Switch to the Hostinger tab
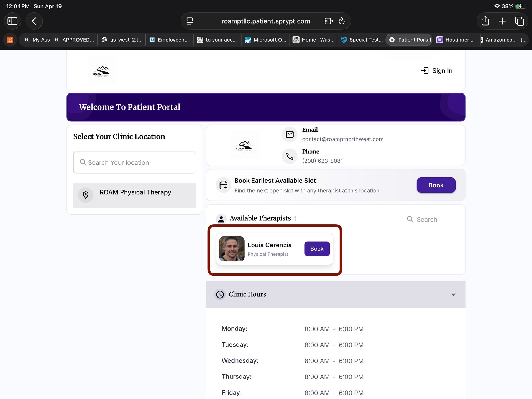The height and width of the screenshot is (399, 532). coord(456,40)
